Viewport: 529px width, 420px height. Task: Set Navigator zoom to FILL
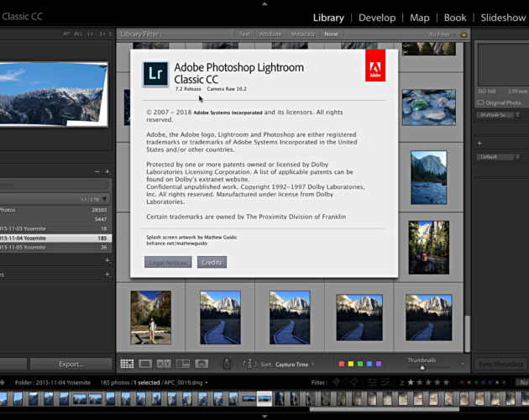coord(78,34)
